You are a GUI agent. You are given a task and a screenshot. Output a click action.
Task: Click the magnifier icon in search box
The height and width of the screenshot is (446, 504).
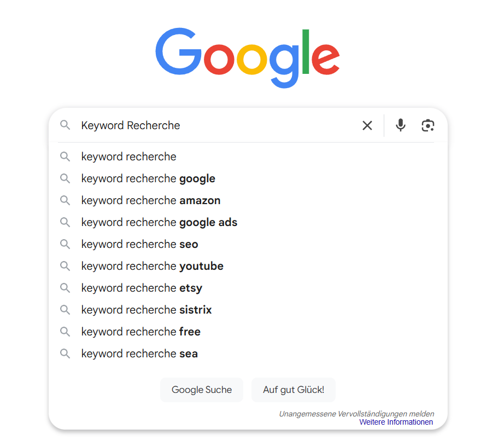65,125
